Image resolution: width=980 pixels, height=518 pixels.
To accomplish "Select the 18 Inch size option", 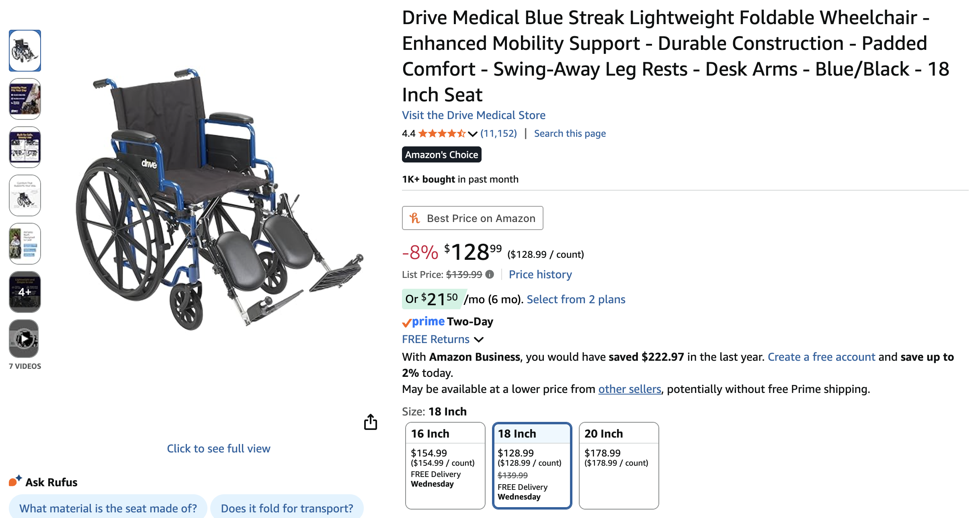I will 532,465.
